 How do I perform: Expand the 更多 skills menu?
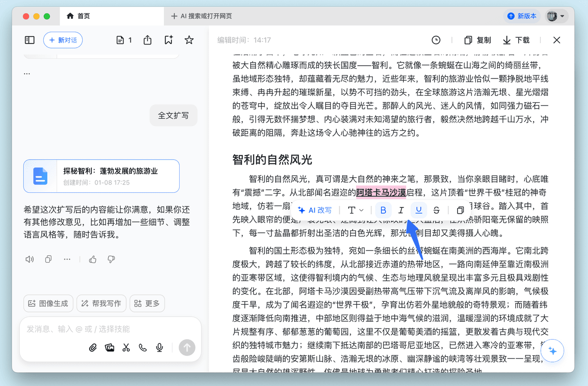pyautogui.click(x=147, y=303)
